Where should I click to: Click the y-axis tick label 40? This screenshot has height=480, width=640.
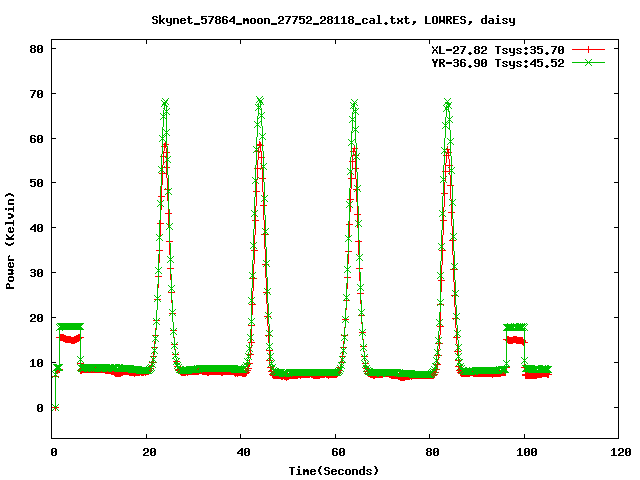(x=37, y=228)
